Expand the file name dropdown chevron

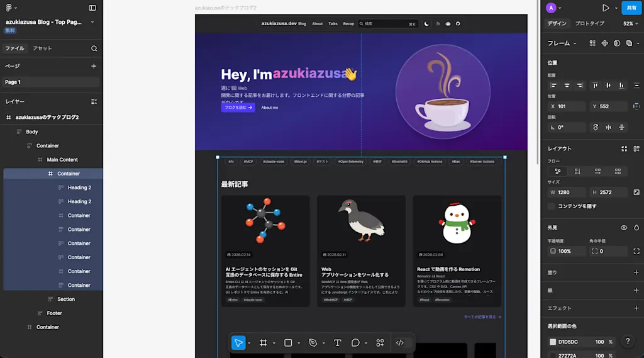click(92, 22)
